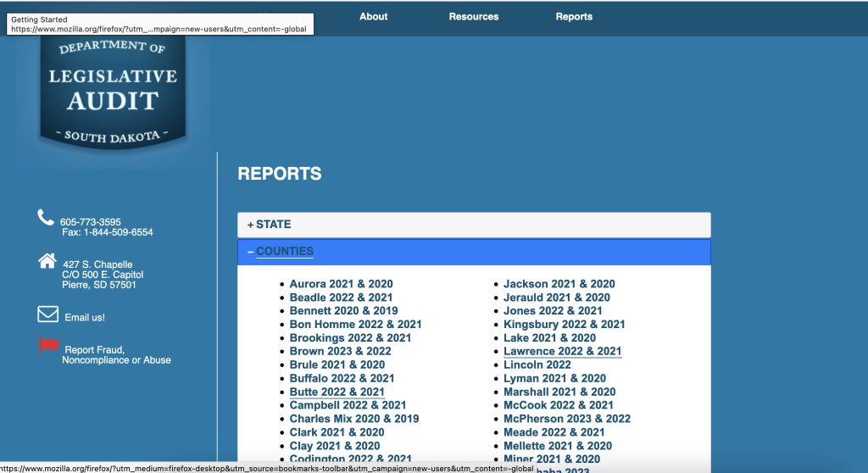Open Lincoln 2022 report

tap(537, 364)
